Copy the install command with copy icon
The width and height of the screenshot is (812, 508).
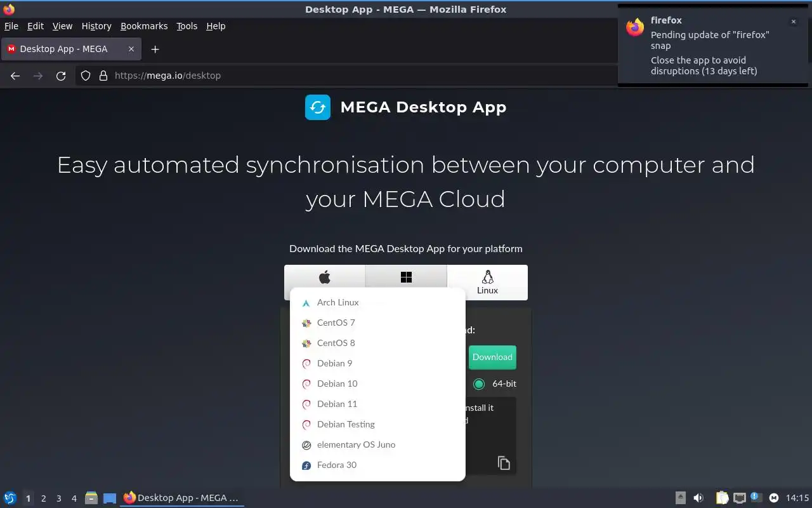pyautogui.click(x=504, y=463)
